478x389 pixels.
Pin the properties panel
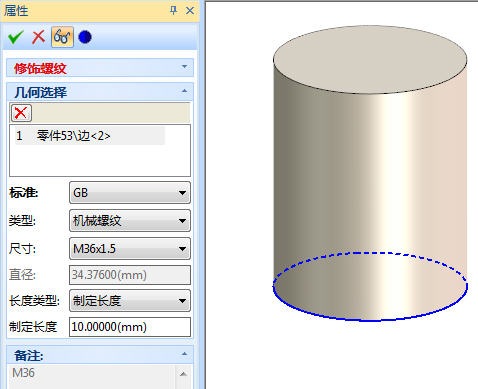pyautogui.click(x=173, y=11)
